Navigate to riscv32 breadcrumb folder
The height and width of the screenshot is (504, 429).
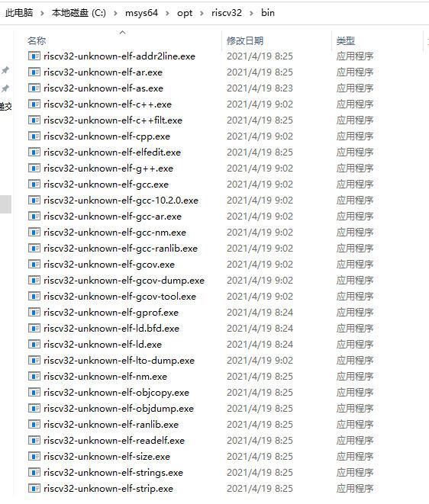[227, 13]
